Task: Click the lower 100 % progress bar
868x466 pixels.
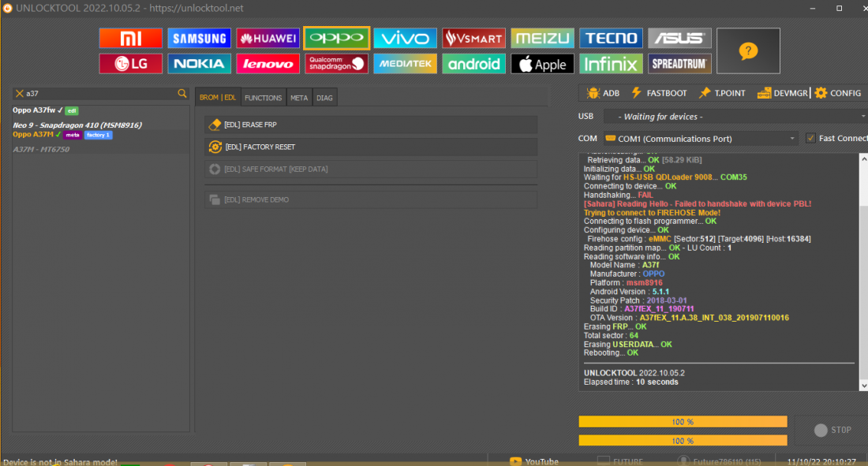Action: [683, 441]
